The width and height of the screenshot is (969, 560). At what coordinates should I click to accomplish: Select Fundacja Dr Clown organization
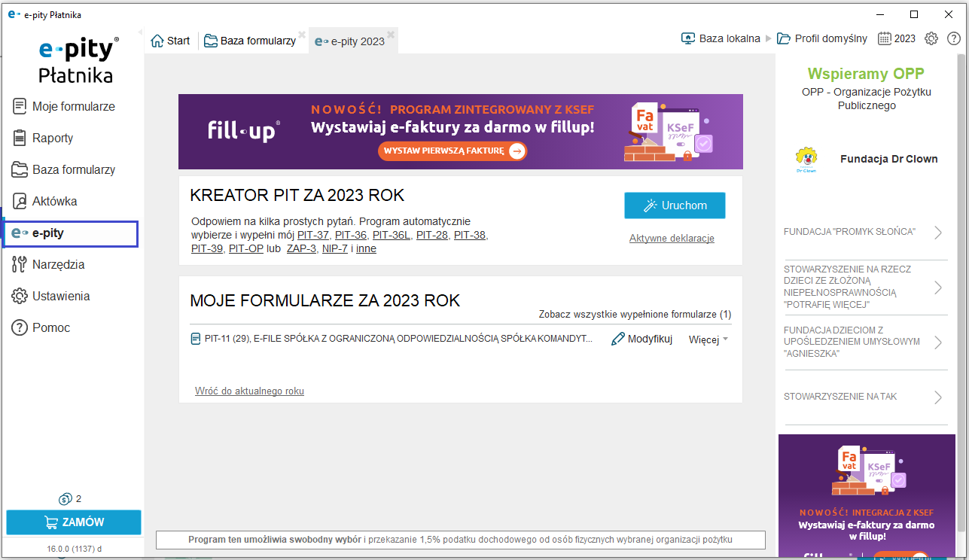[888, 159]
